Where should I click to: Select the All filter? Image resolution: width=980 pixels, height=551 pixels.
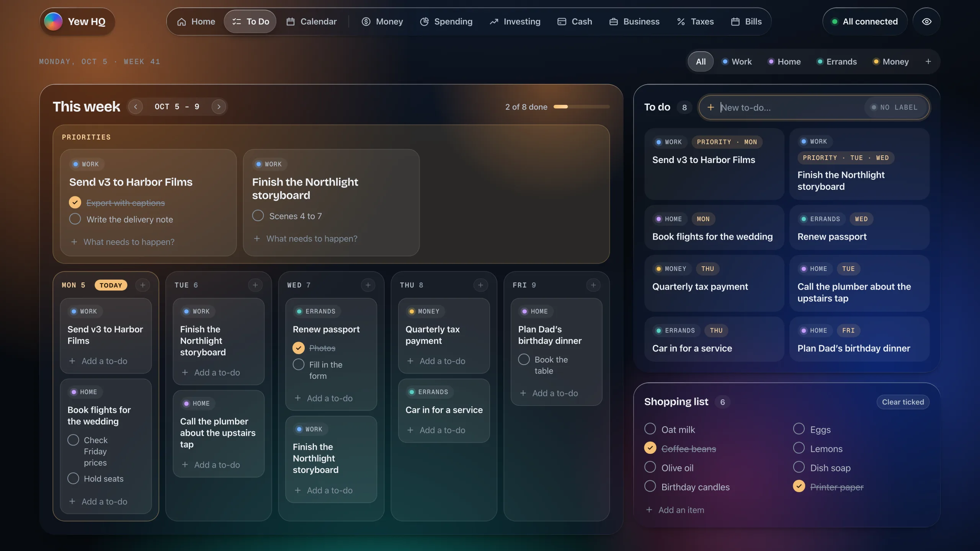click(x=701, y=62)
